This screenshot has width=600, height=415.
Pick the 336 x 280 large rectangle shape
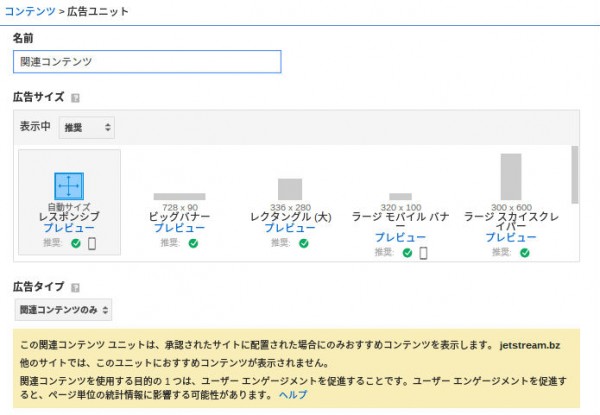290,188
